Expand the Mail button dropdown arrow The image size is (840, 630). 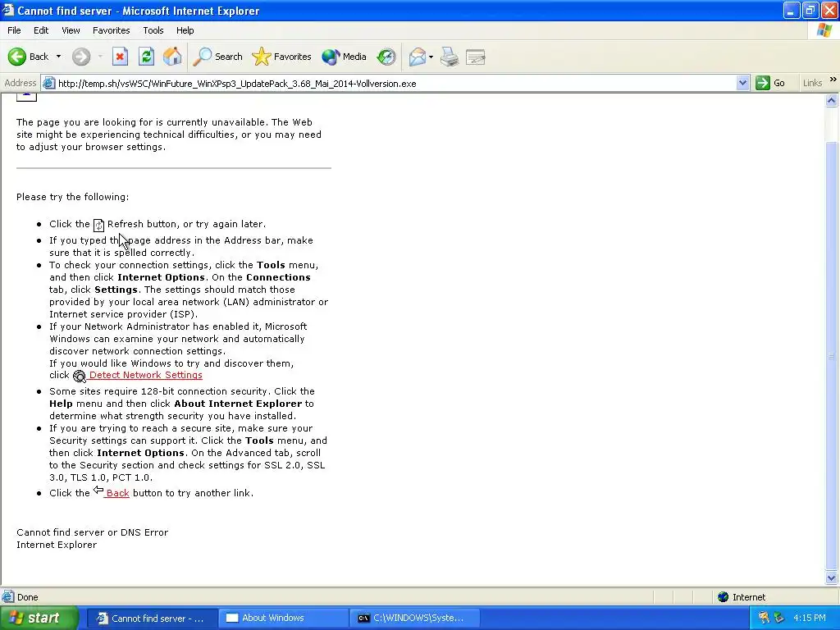(431, 57)
